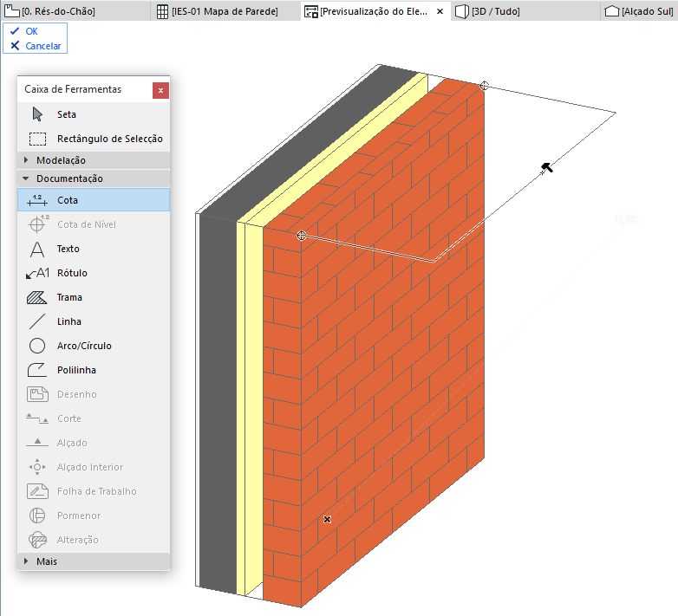
Task: Click the Folha de Trabalho tool icon
Action: click(x=37, y=491)
